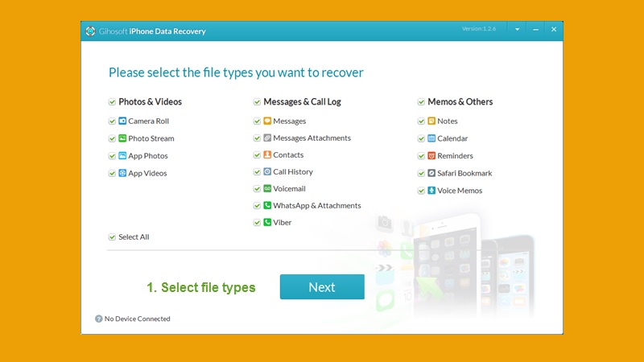This screenshot has height=362, width=644.
Task: Click the App Photos icon
Action: click(x=122, y=155)
